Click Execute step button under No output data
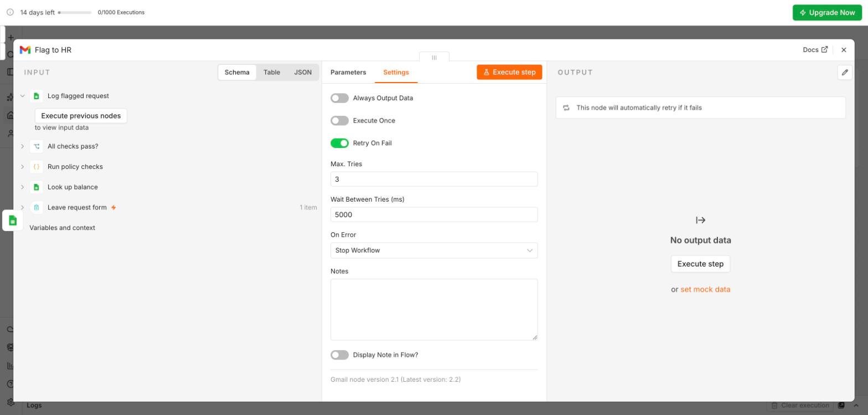Screen dimensions: 868x415 click(700, 264)
